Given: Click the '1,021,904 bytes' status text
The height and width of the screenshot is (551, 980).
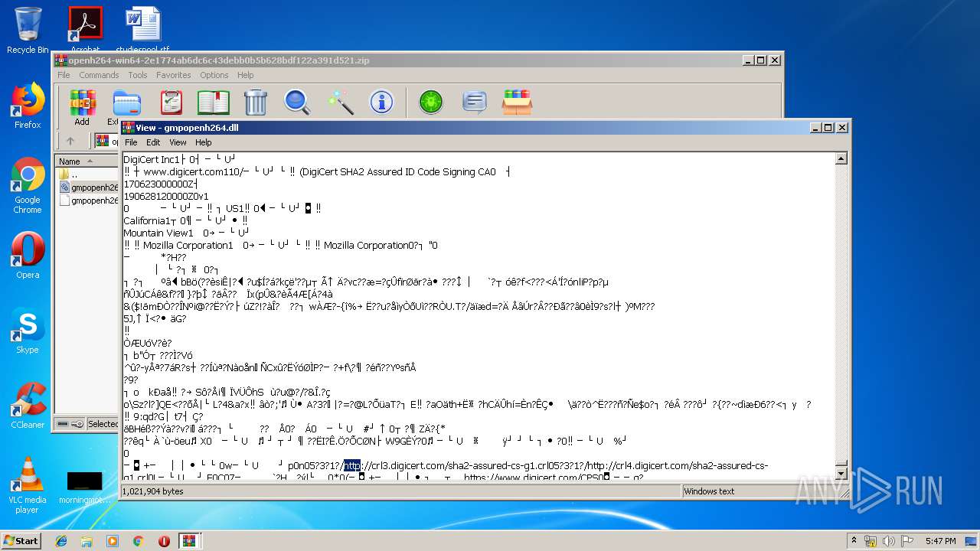Looking at the screenshot, I should pyautogui.click(x=152, y=491).
